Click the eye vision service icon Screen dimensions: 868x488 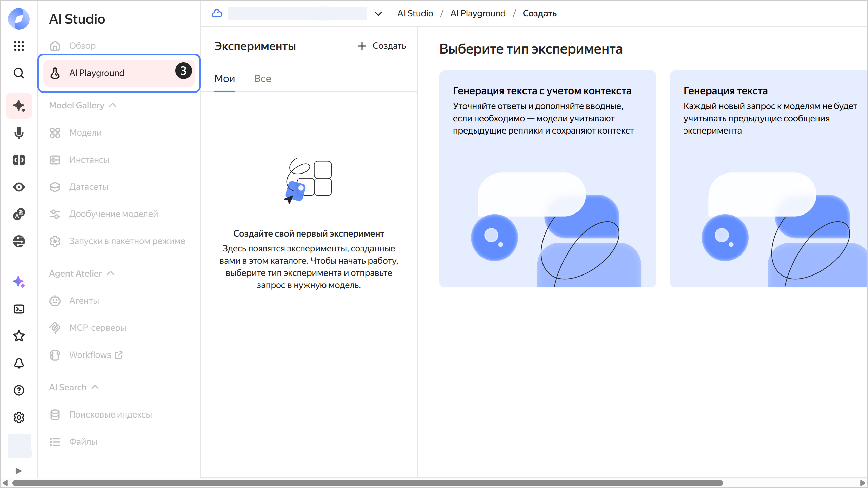(x=19, y=187)
